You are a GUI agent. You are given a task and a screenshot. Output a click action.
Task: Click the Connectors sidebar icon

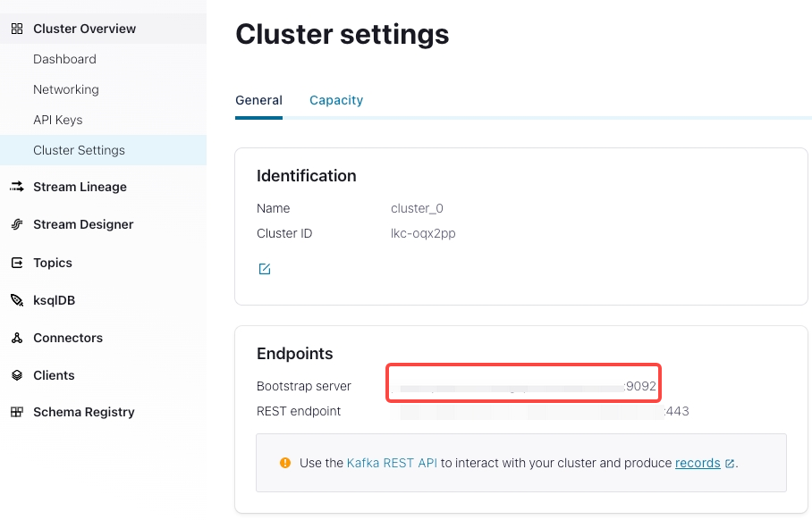coord(16,338)
